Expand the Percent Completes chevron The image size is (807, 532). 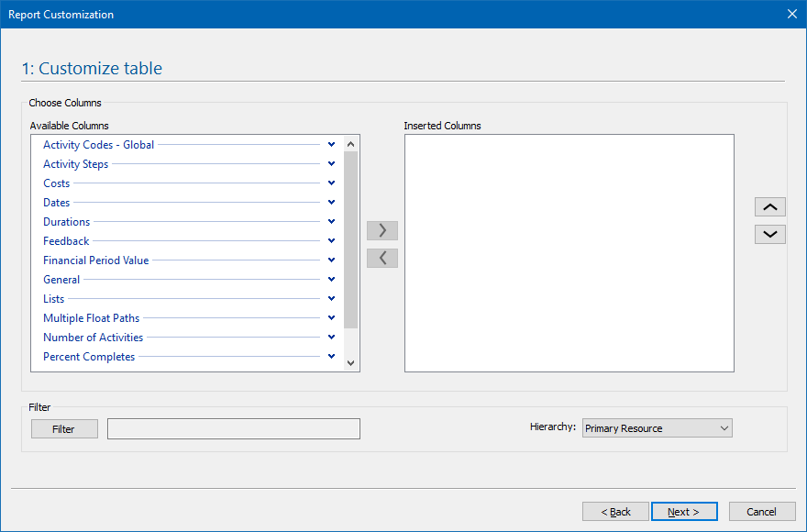(x=331, y=357)
